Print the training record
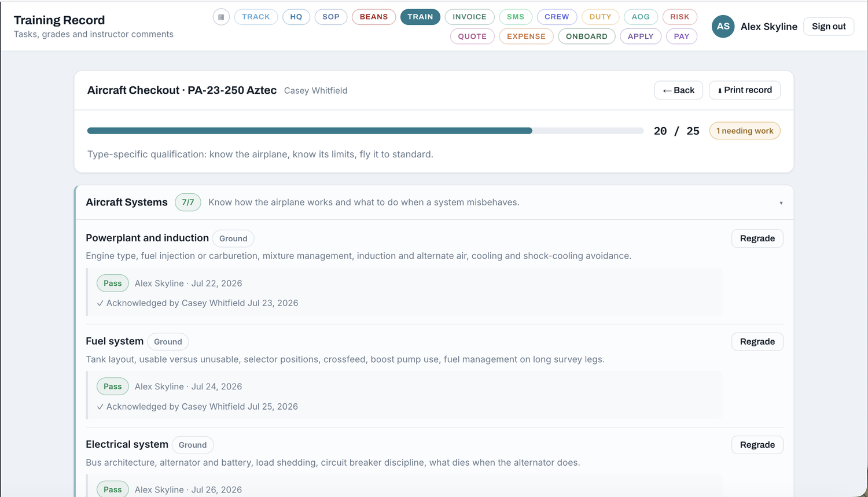Screen dimensions: 868x497 745,90
